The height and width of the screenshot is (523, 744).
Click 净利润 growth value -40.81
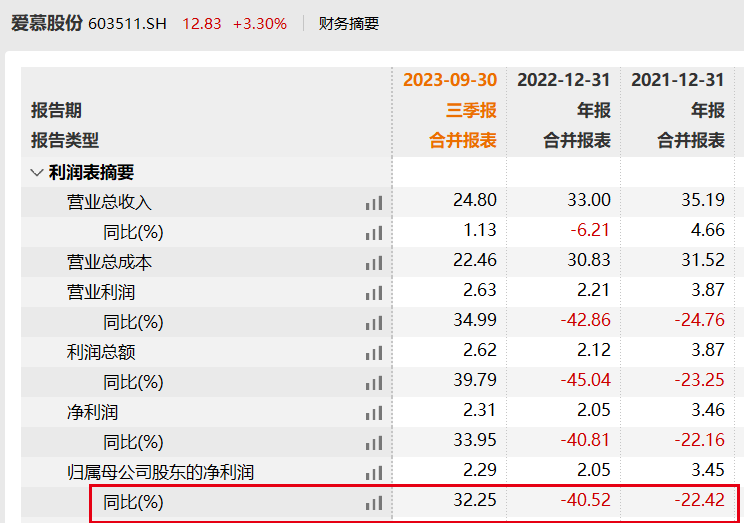[586, 440]
